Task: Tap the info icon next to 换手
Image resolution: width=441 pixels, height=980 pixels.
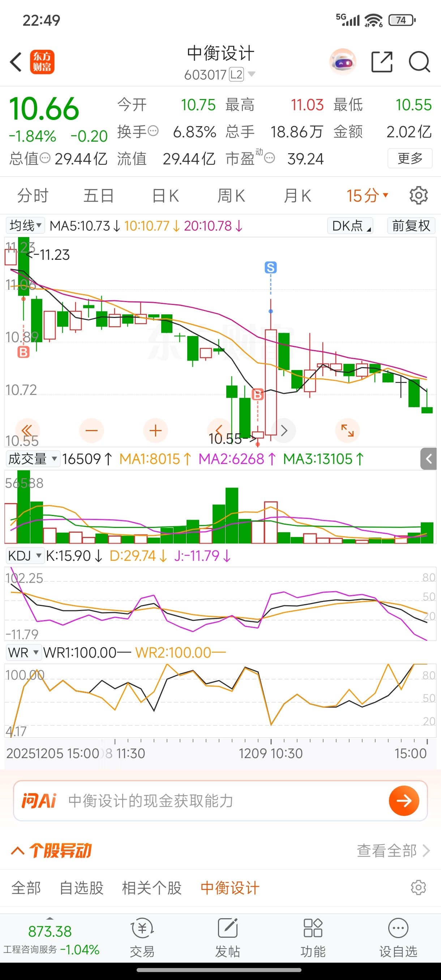Action: [x=153, y=131]
